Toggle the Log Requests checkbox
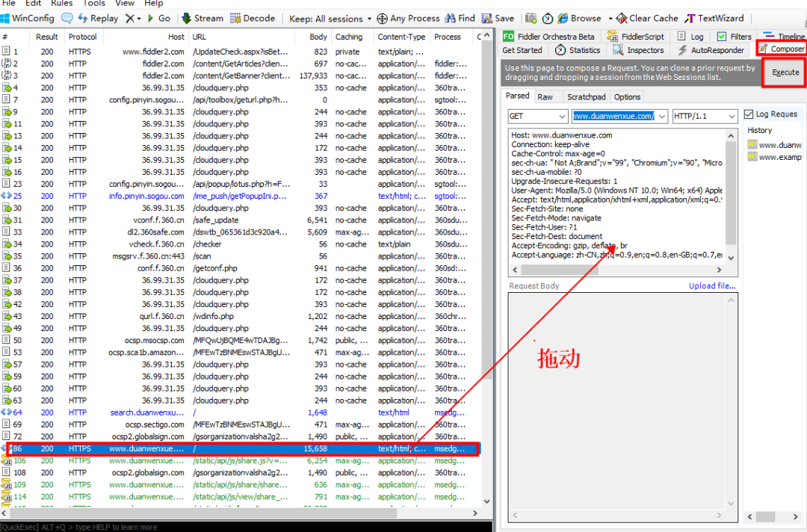 pos(749,114)
